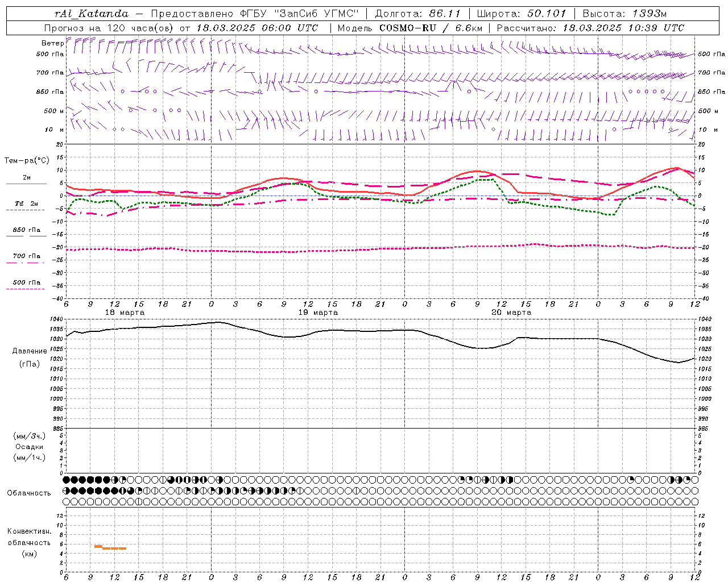Click the Тем-ра(°C) axis title

click(27, 161)
